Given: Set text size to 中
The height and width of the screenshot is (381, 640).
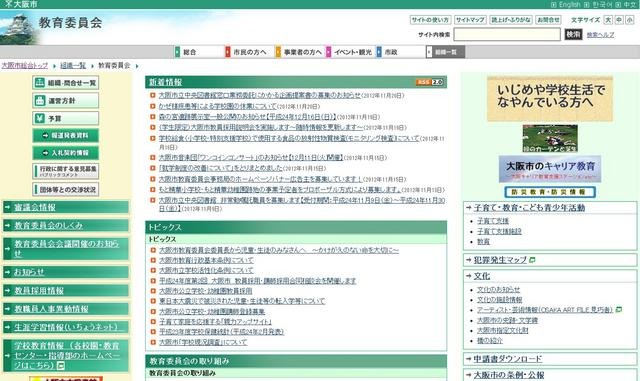Looking at the screenshot, I should point(619,20).
